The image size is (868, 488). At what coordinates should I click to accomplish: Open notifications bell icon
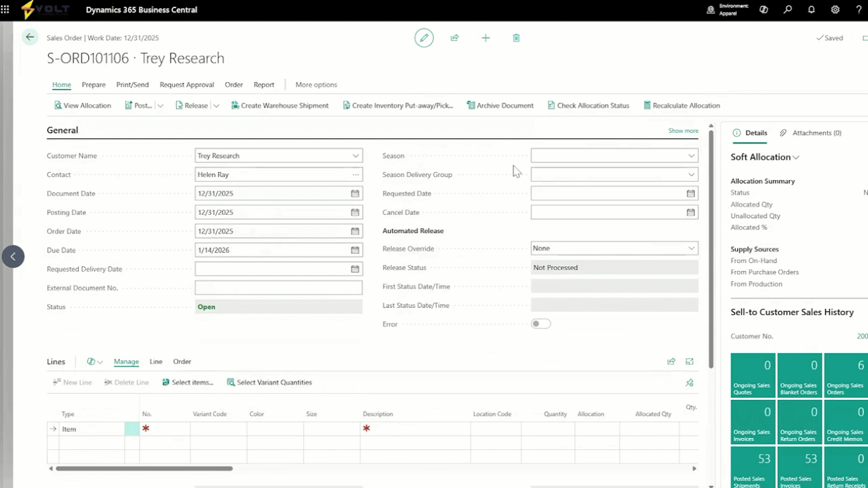click(x=811, y=10)
